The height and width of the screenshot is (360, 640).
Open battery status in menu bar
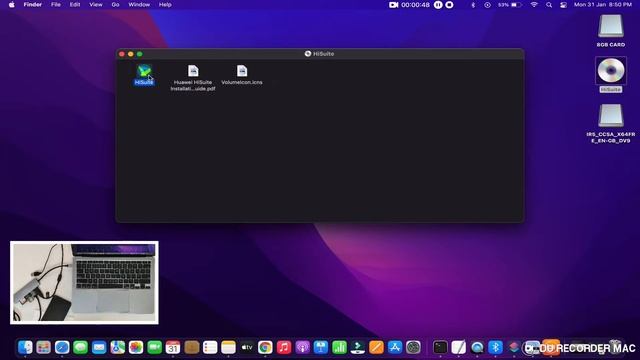[510, 5]
